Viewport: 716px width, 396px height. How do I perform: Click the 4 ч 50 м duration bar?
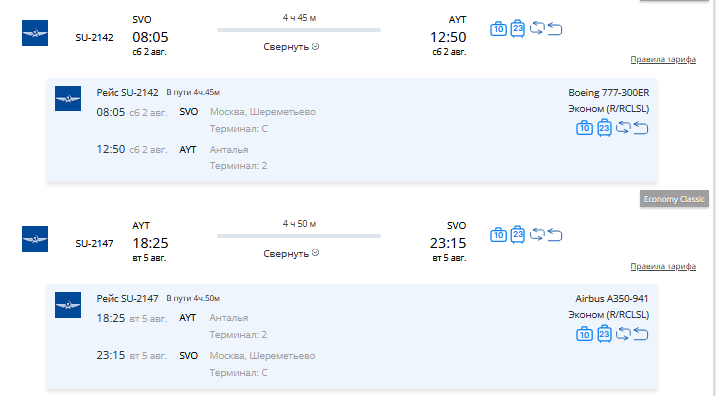299,236
